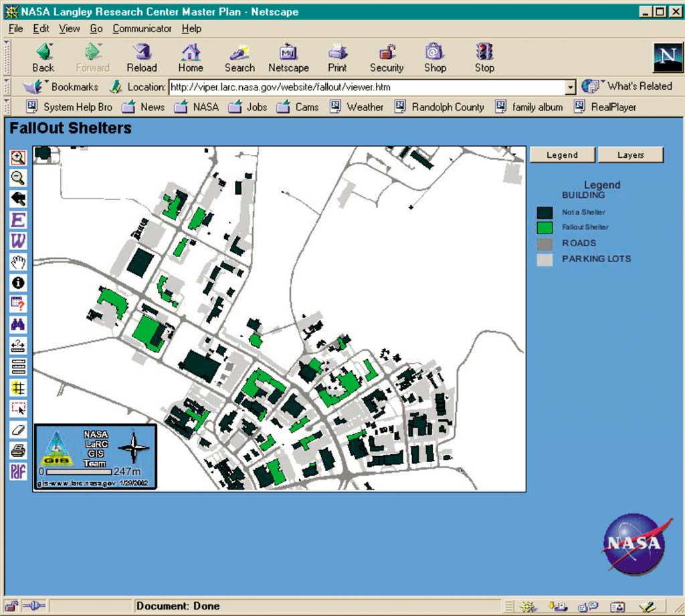
Task: Click the Not a Shelter color swatch
Action: [545, 213]
